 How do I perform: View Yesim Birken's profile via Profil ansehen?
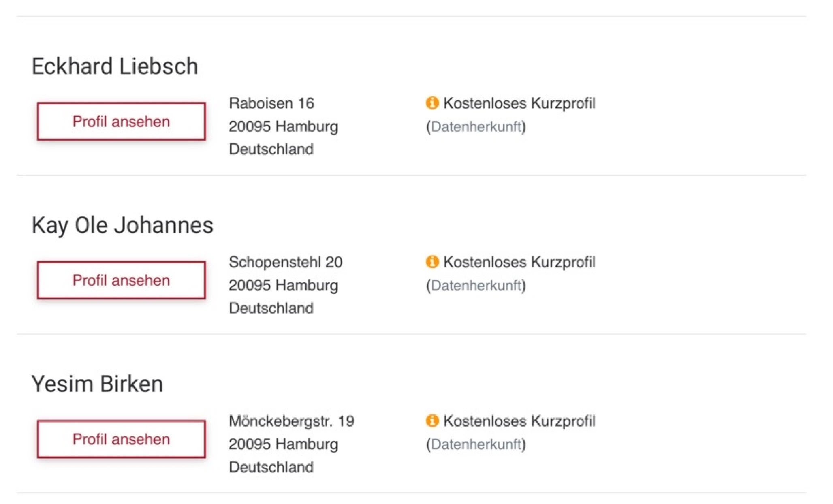[121, 439]
